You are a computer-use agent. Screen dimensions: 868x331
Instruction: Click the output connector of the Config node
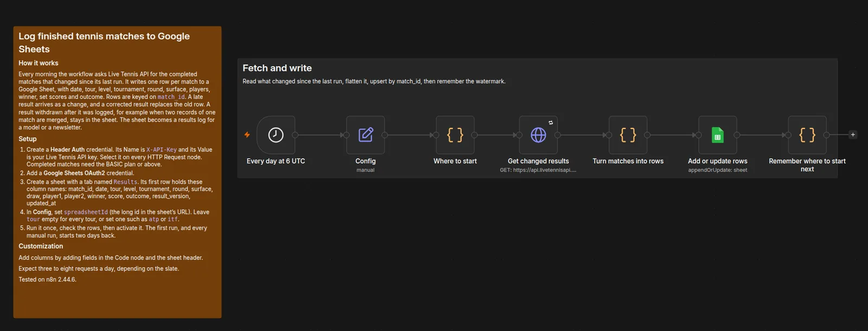point(385,135)
